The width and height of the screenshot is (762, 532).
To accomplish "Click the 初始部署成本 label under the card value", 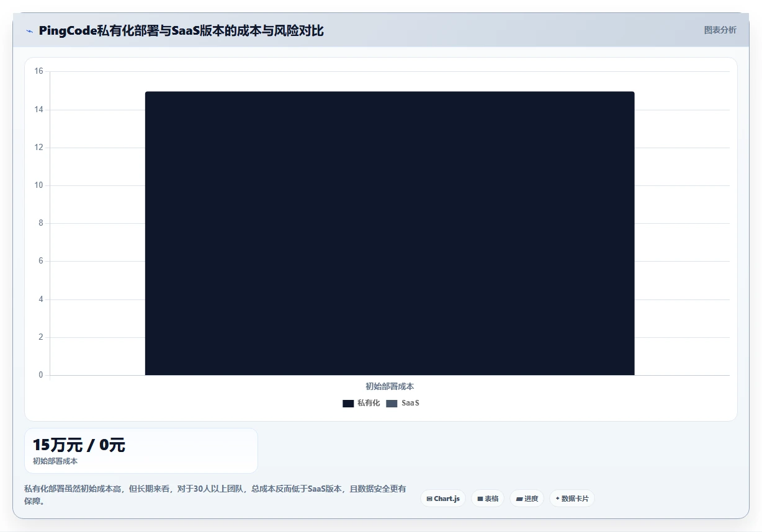I will pyautogui.click(x=55, y=461).
